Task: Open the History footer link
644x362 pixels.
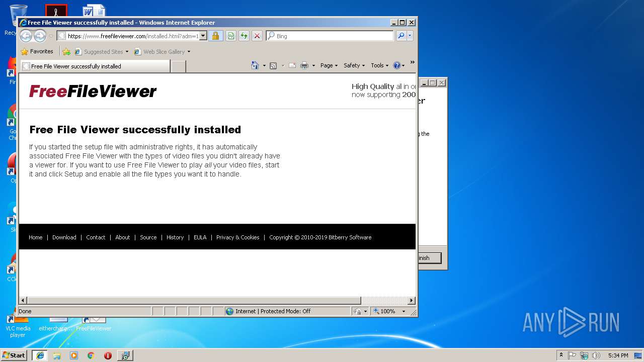Action: (175, 237)
